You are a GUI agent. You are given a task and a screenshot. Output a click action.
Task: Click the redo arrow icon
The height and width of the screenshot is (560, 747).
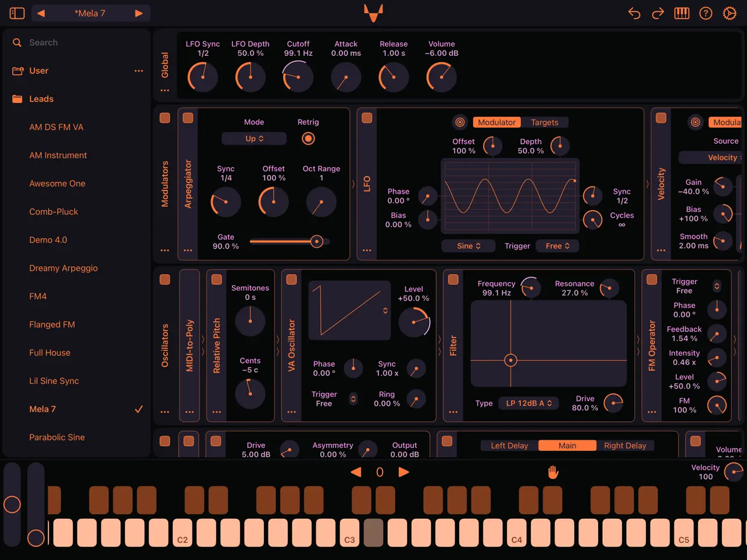point(658,13)
